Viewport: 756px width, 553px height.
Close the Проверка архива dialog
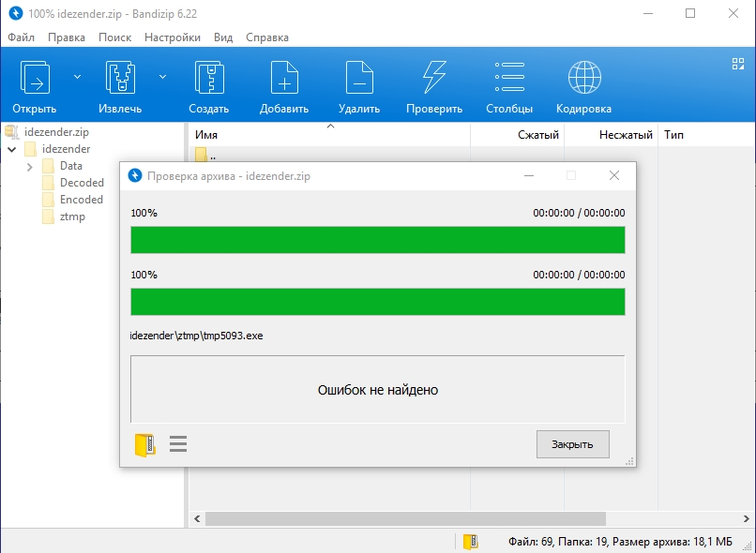(614, 176)
